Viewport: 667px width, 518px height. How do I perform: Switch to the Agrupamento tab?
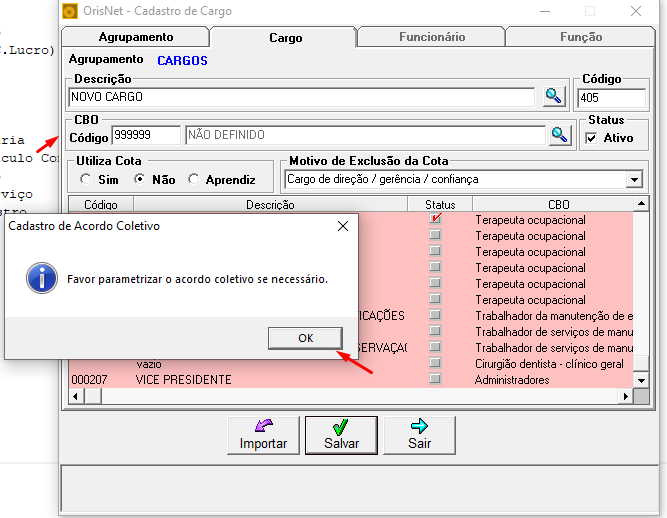coord(136,37)
